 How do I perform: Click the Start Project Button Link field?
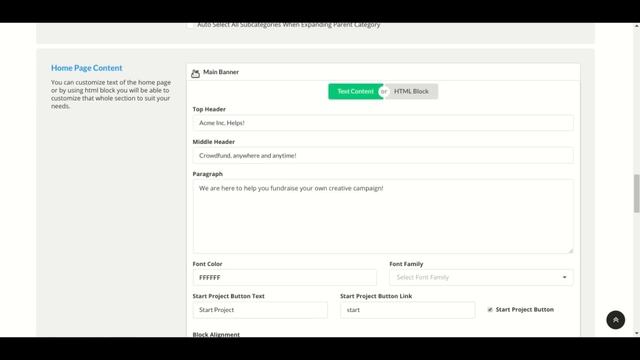[407, 310]
